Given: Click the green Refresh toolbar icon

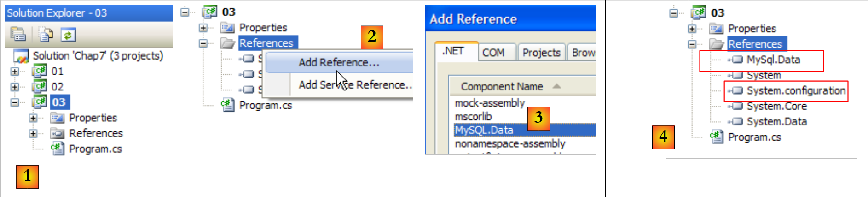Looking at the screenshot, I should click(x=68, y=35).
